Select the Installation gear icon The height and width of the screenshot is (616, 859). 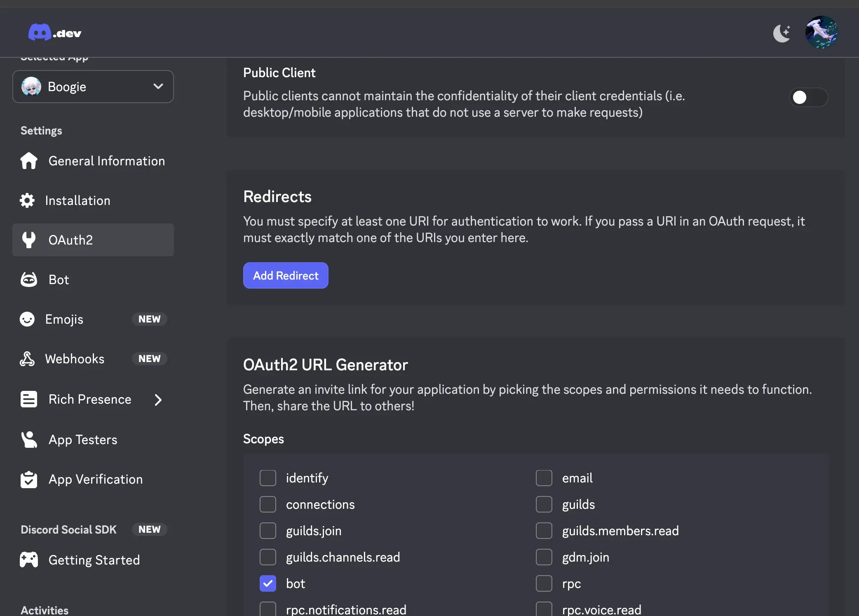tap(28, 200)
